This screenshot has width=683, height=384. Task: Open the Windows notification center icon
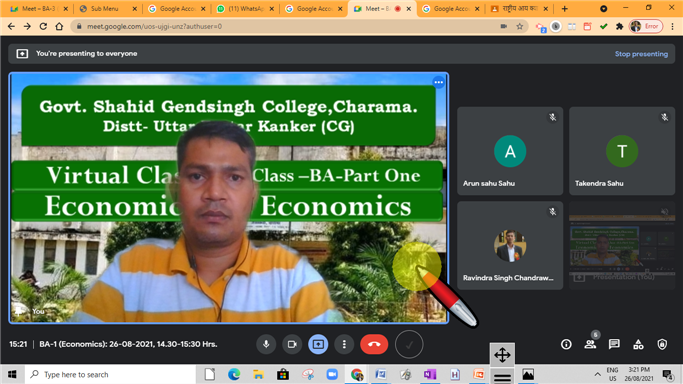click(667, 374)
